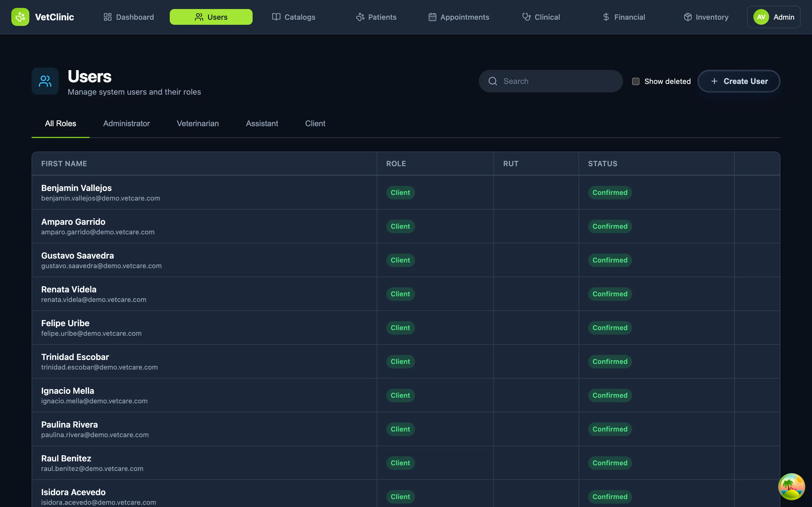Click the Patients paw icon
The image size is (812, 507).
(x=360, y=17)
